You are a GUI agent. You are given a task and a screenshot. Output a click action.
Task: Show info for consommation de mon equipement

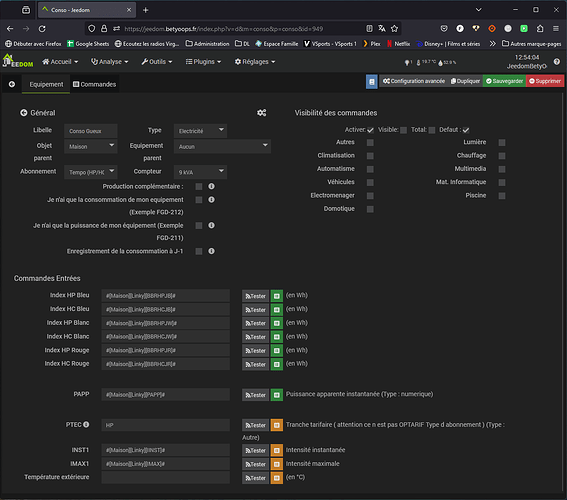[212, 200]
